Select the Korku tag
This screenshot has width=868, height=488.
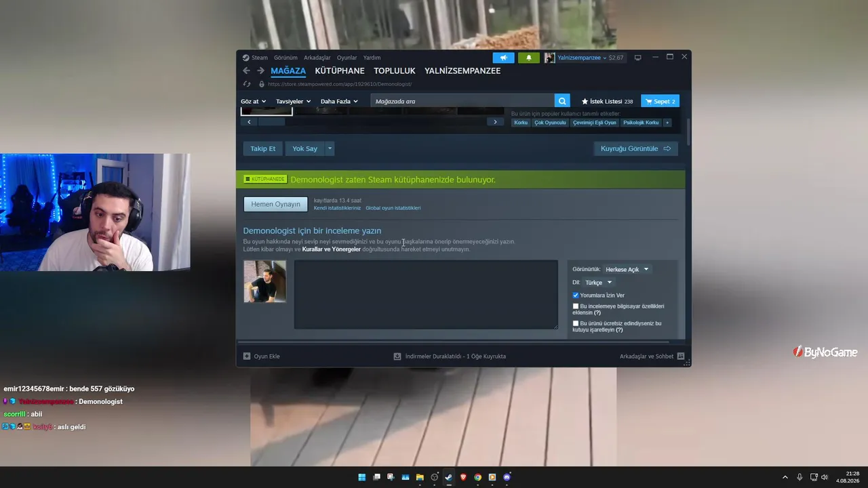[x=521, y=123]
